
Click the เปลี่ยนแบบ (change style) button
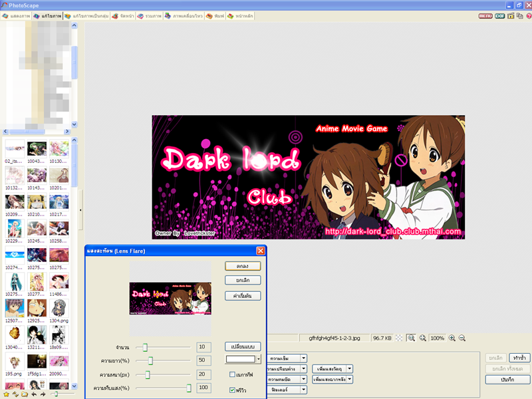pyautogui.click(x=243, y=346)
